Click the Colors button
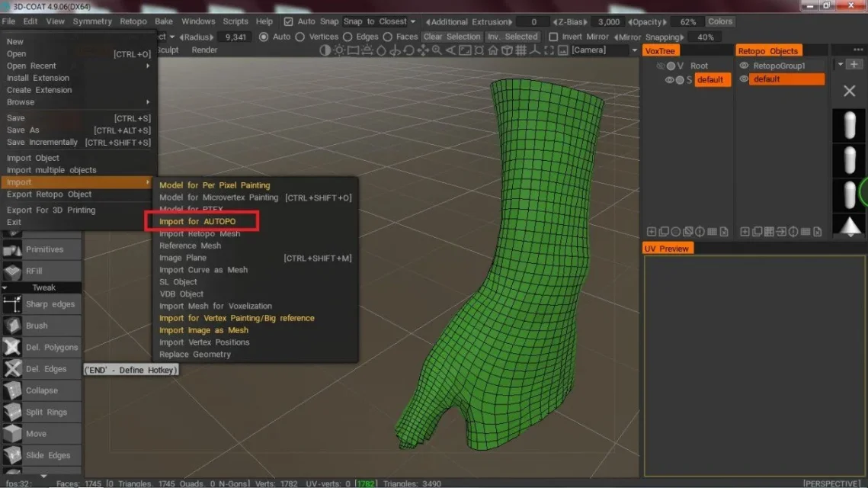 (x=720, y=21)
